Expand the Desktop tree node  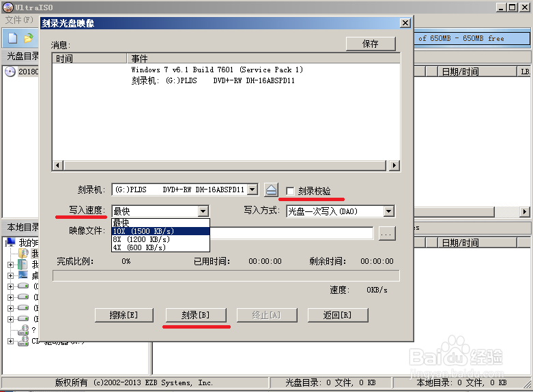pyautogui.click(x=10, y=275)
